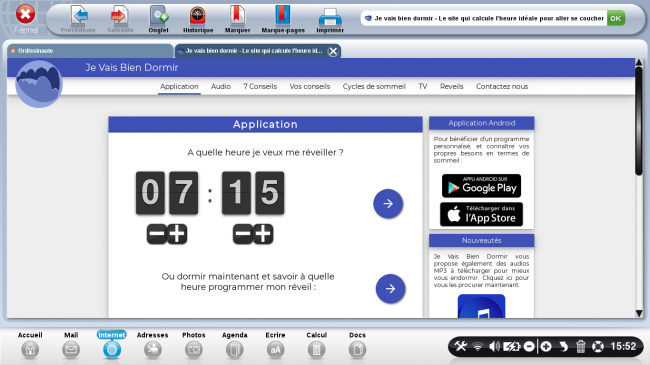Open the Reveils menu item
The image size is (650, 365).
click(x=451, y=86)
